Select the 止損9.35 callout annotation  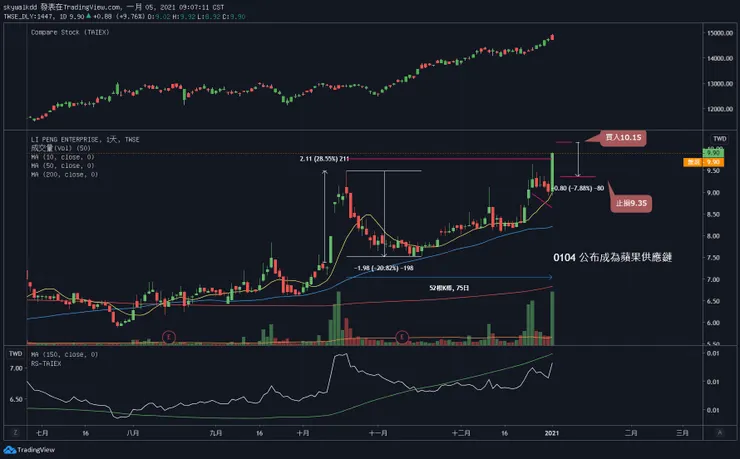click(631, 203)
